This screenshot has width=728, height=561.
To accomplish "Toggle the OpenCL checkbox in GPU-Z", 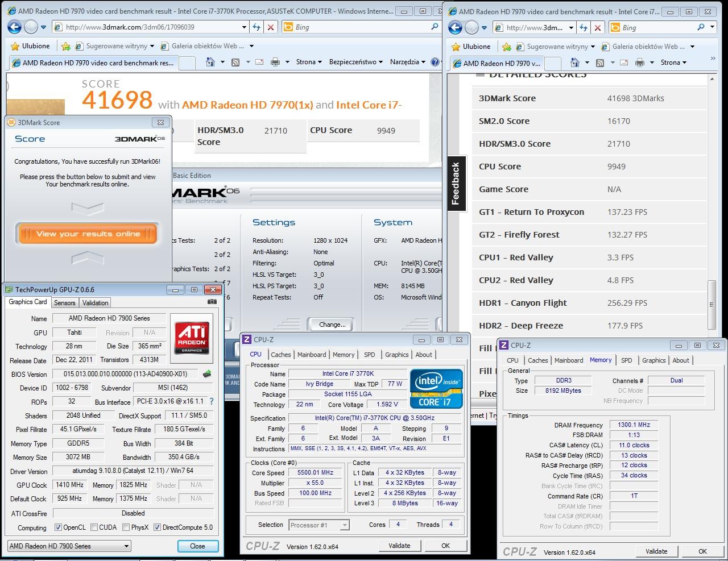I will [x=58, y=527].
